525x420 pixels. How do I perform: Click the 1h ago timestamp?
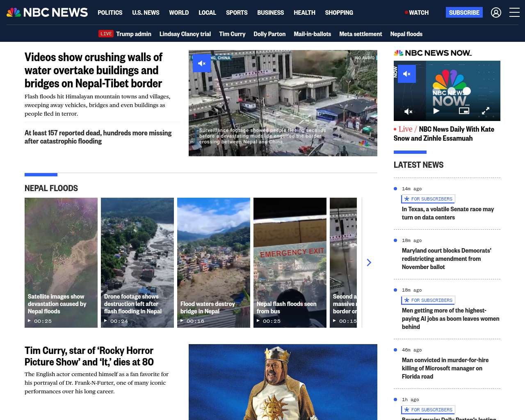coord(411,399)
